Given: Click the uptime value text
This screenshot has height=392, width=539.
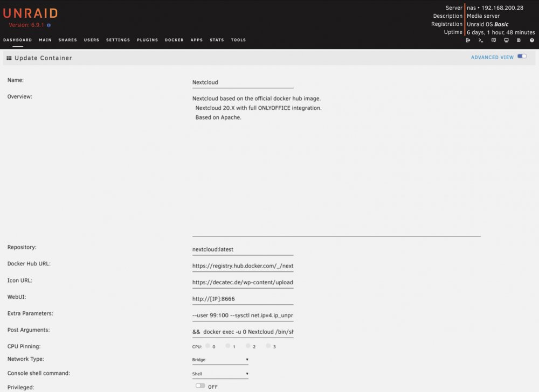Looking at the screenshot, I should (x=501, y=32).
